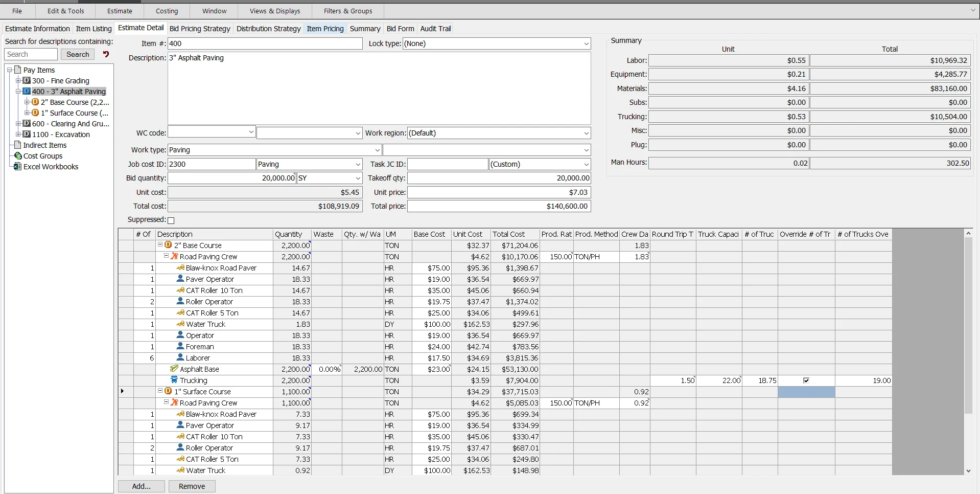
Task: Expand the 300 - Fine Grading tree node
Action: tap(18, 80)
